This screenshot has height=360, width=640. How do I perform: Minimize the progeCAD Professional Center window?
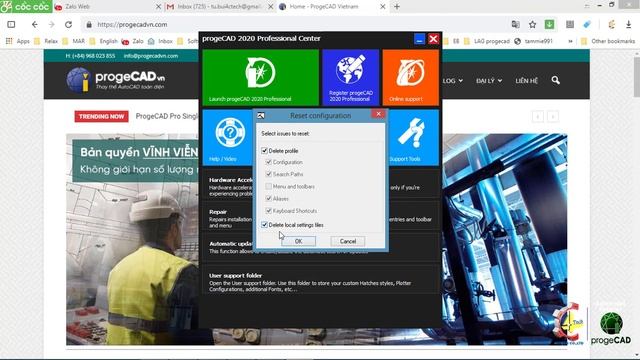coord(419,39)
